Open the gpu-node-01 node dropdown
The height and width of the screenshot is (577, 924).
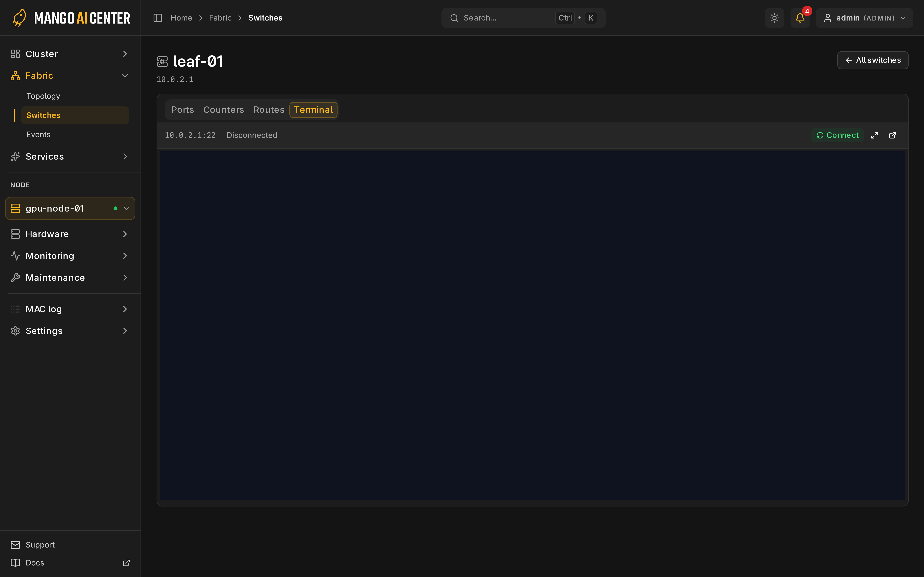pyautogui.click(x=70, y=208)
